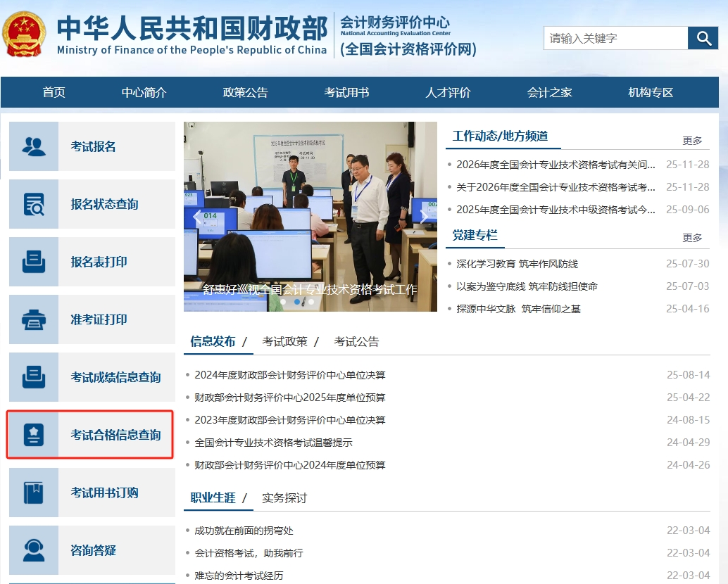Open 更多 beside 党建专栏
This screenshot has width=728, height=584.
(x=692, y=238)
